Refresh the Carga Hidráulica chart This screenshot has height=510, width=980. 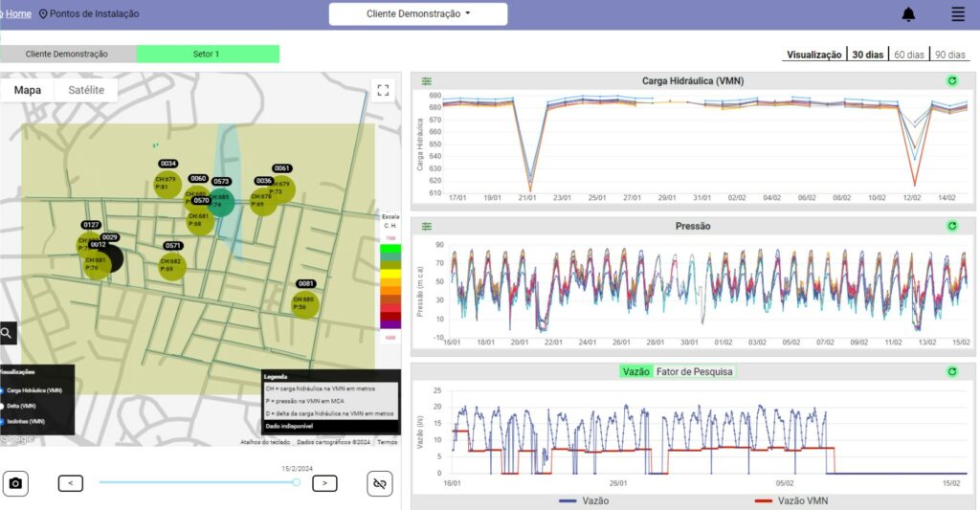point(952,80)
